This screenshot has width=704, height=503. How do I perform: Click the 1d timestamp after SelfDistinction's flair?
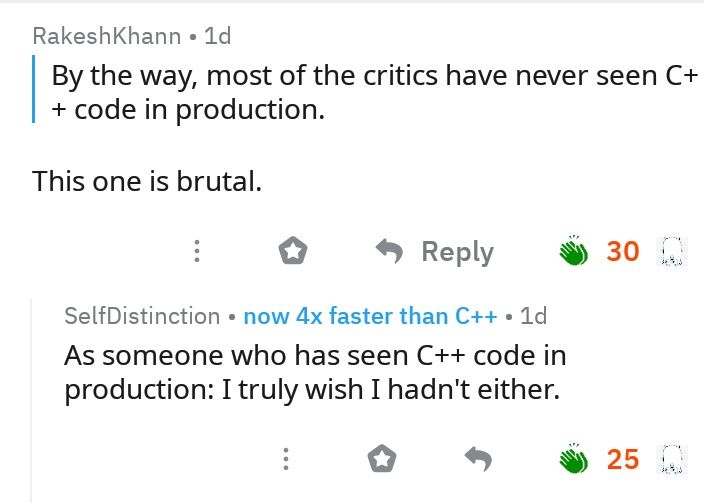[533, 316]
